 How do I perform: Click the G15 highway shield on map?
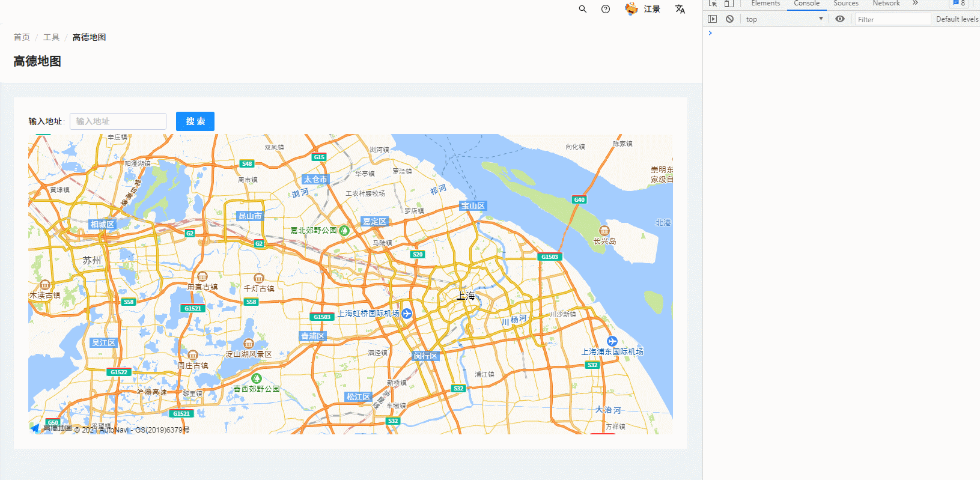pos(319,157)
